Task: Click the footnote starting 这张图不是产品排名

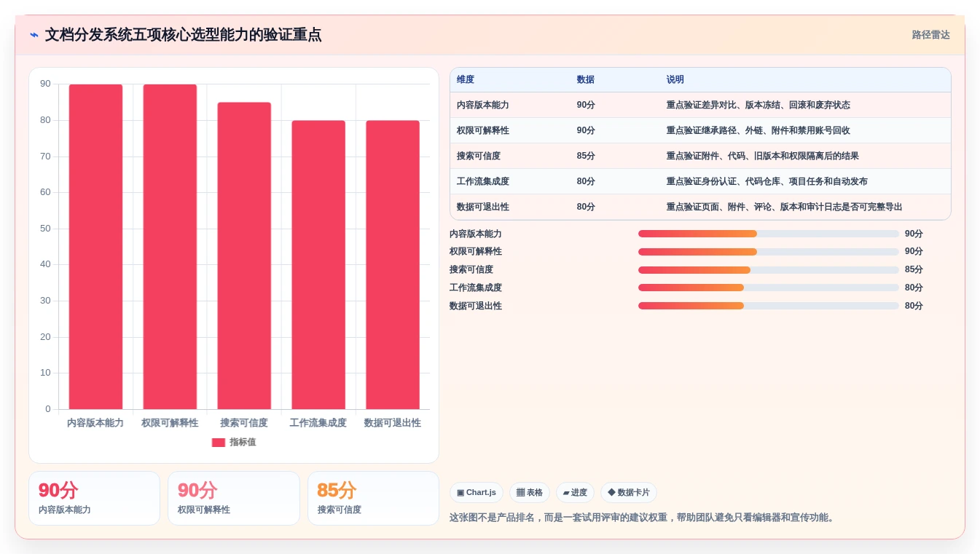Action: [643, 518]
